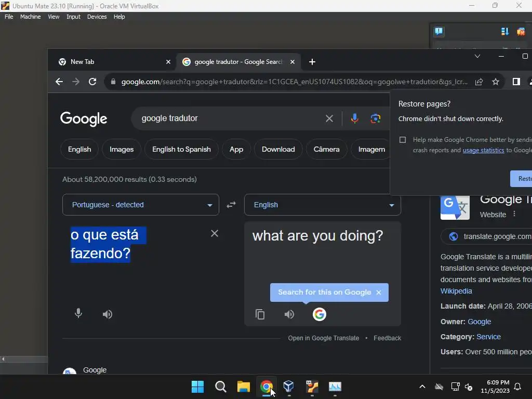532x399 pixels.
Task: Open in Google Translate link
Action: [x=323, y=338]
